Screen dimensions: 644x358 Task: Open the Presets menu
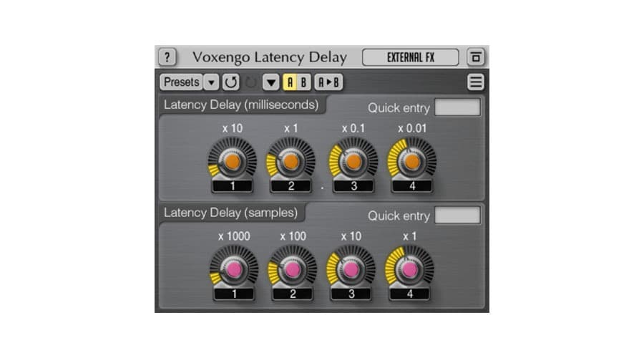pyautogui.click(x=182, y=82)
